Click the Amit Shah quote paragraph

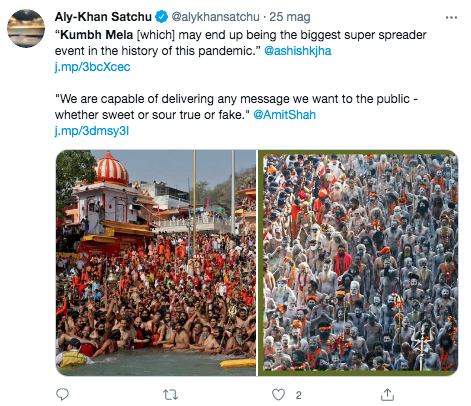tap(236, 107)
